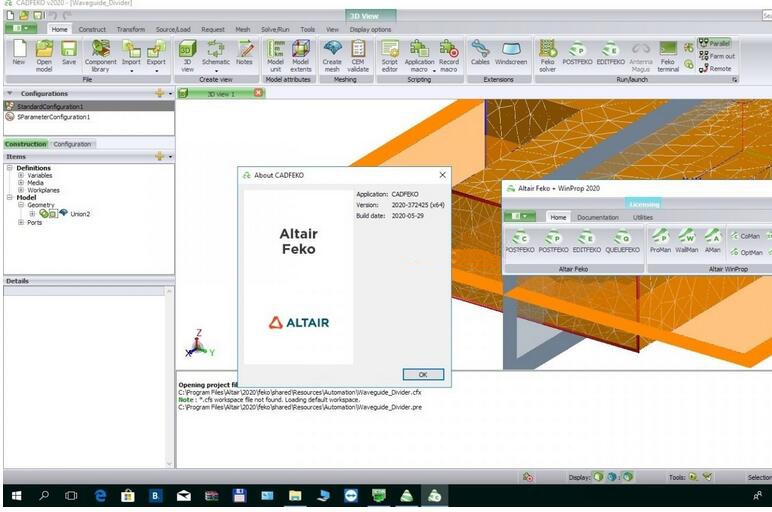This screenshot has height=512, width=772.
Task: Toggle Parallel run option
Action: pos(714,43)
